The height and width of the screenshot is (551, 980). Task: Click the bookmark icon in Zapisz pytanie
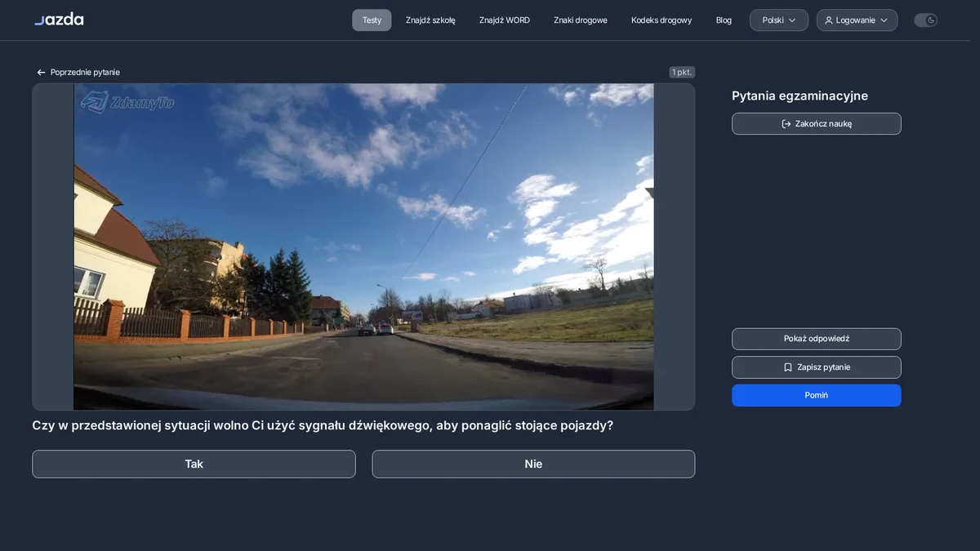(x=788, y=367)
